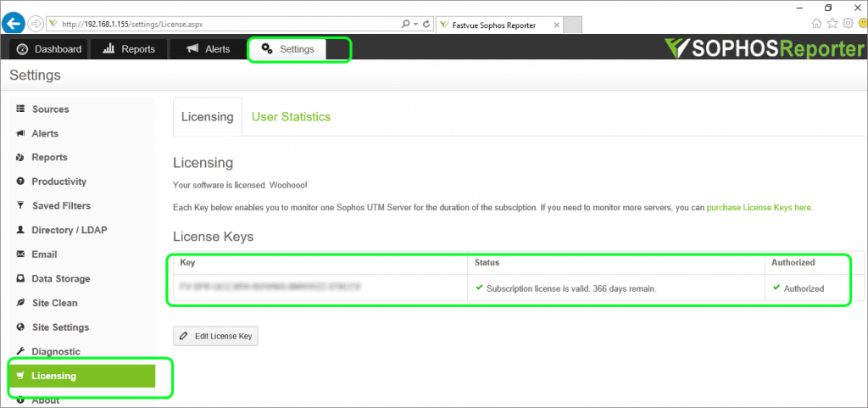Click the browser forward arrow button
Image resolution: width=868 pixels, height=408 pixels.
point(36,24)
